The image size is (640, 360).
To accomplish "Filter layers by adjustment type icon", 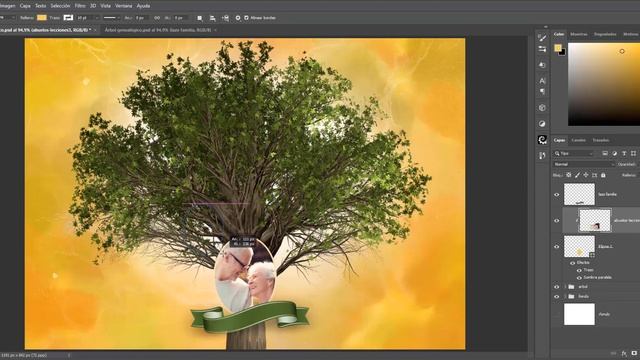I will tap(615, 153).
